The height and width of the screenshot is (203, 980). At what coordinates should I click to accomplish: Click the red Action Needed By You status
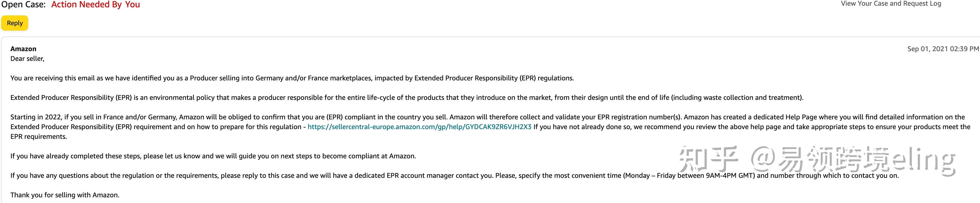point(96,5)
